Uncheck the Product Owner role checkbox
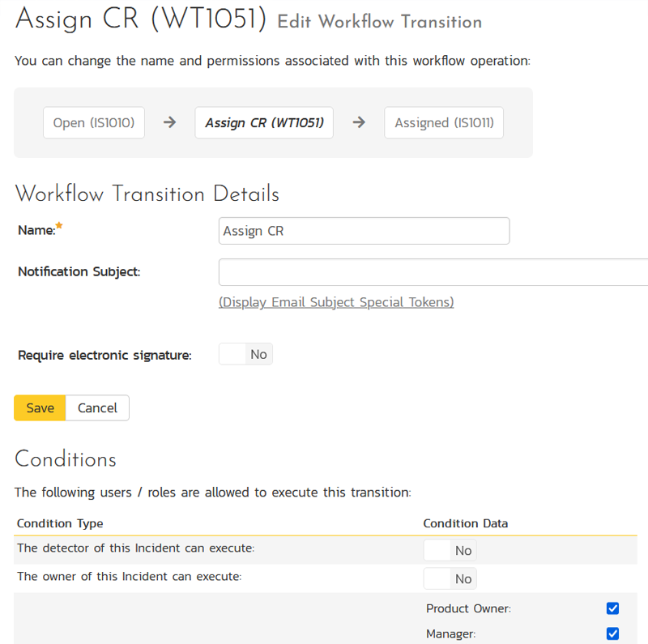The width and height of the screenshot is (648, 644). click(x=612, y=608)
